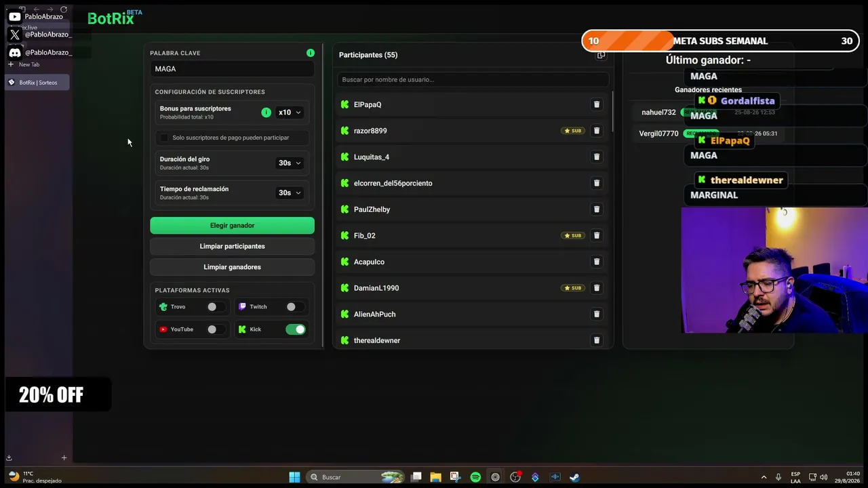
Task: Toggle the Trovo platform switch
Action: (216, 307)
